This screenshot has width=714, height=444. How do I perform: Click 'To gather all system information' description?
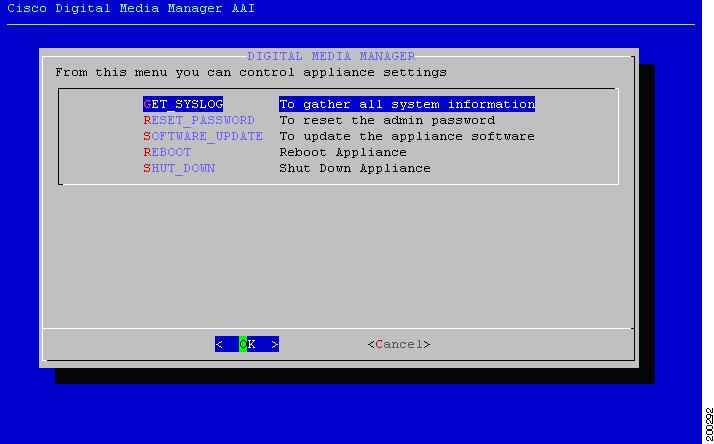(x=407, y=104)
